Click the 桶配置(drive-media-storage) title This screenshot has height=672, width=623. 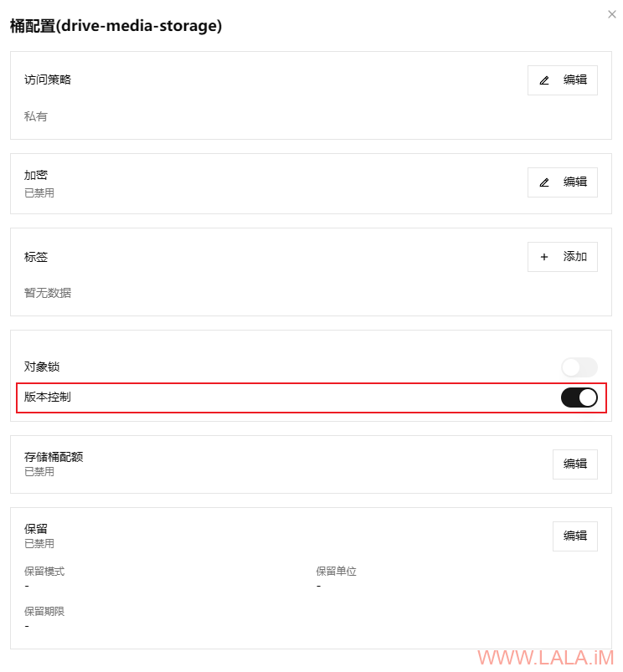pyautogui.click(x=116, y=27)
